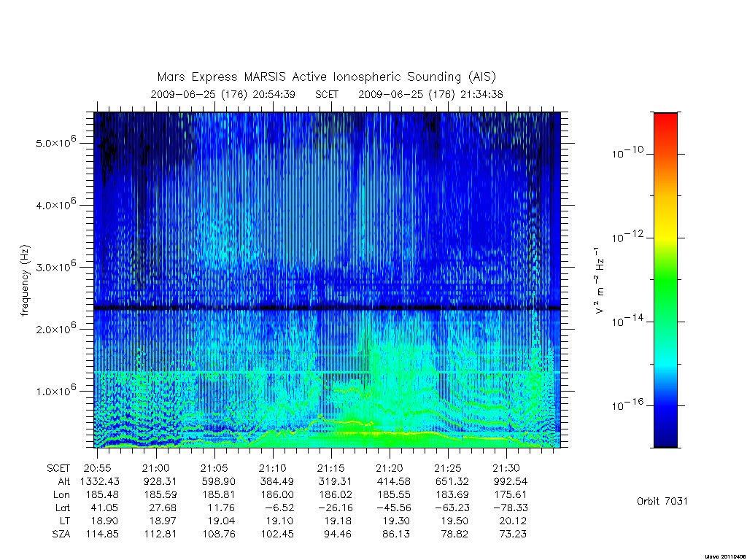The image size is (747, 560).
Task: Click the longitude value 186.00
Action: [x=277, y=495]
